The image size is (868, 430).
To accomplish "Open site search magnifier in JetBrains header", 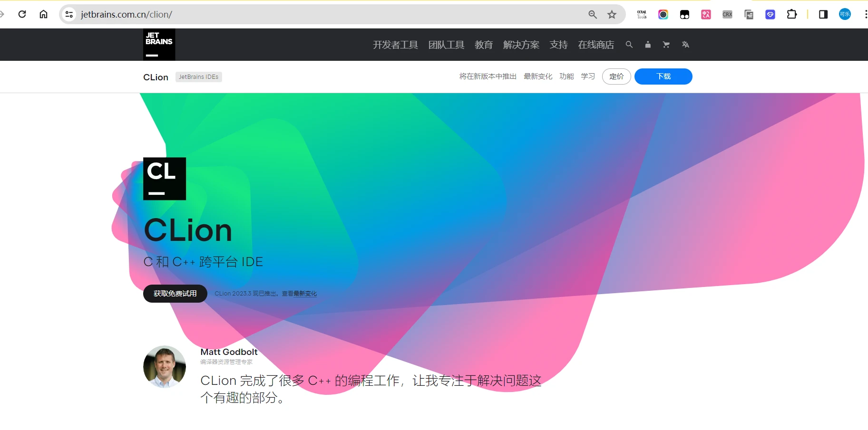I will 629,45.
